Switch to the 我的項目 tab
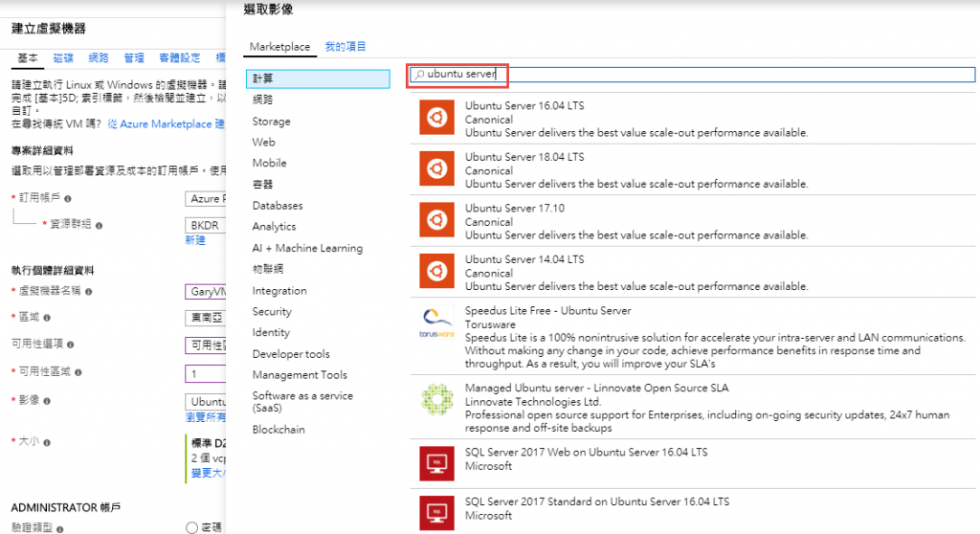 point(345,46)
